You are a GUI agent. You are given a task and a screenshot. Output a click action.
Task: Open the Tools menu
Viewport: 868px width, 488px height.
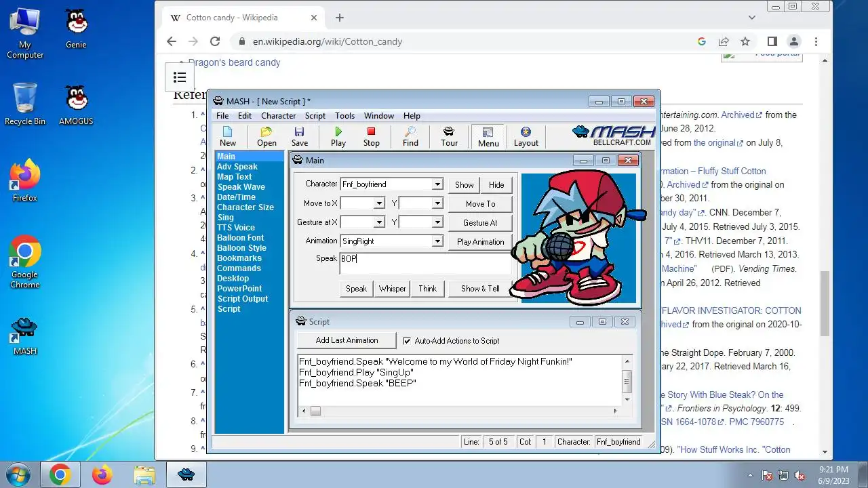344,116
